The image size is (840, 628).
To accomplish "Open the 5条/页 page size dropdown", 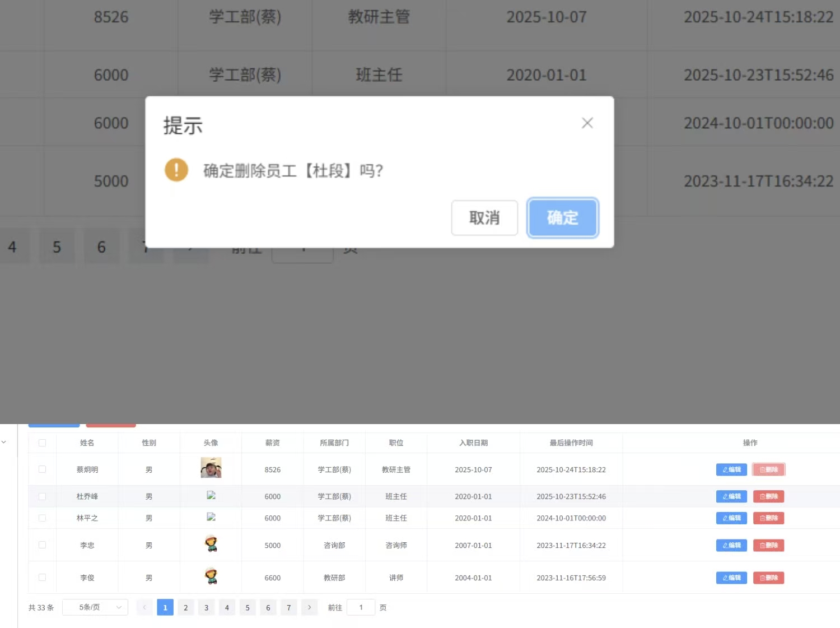I will tap(95, 607).
